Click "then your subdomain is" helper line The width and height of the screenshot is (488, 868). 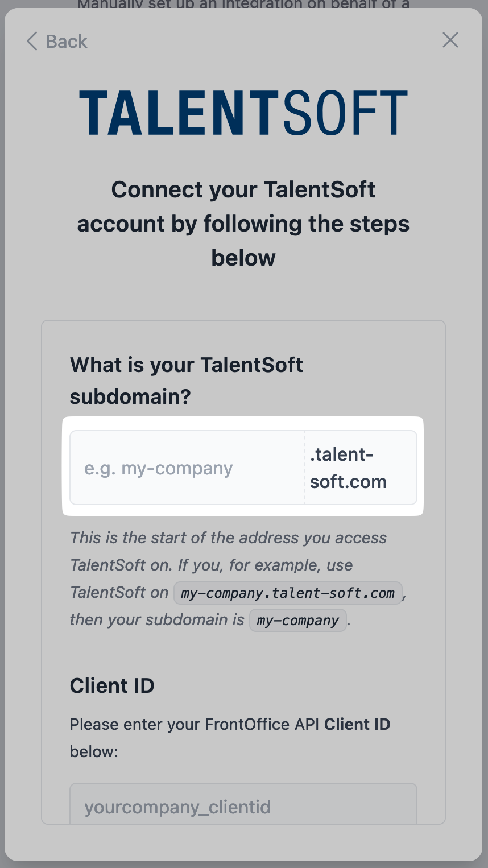(157, 619)
